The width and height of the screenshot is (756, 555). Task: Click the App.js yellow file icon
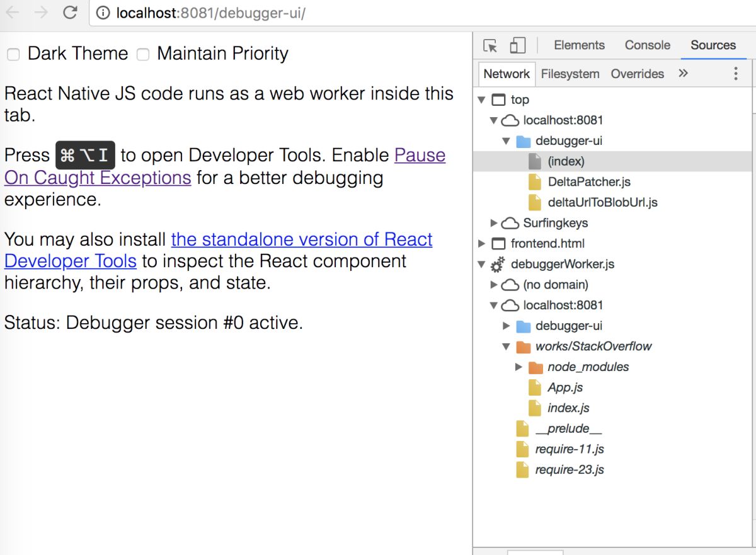[535, 387]
